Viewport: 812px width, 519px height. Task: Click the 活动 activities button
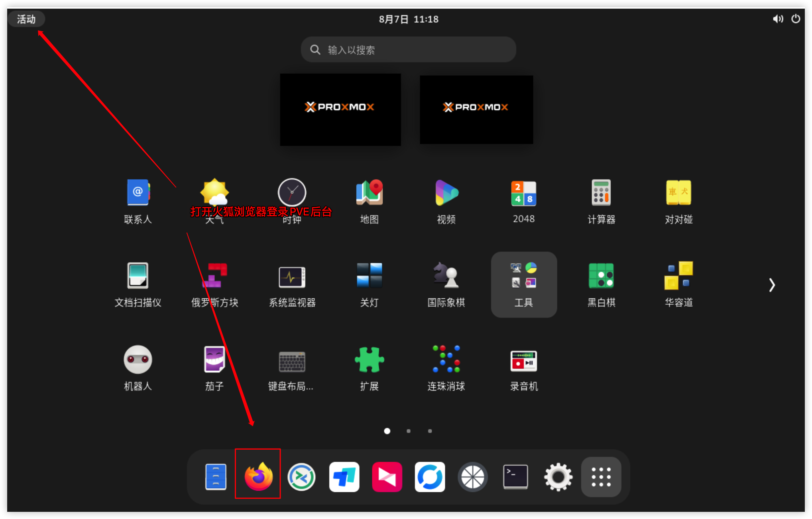click(x=26, y=19)
